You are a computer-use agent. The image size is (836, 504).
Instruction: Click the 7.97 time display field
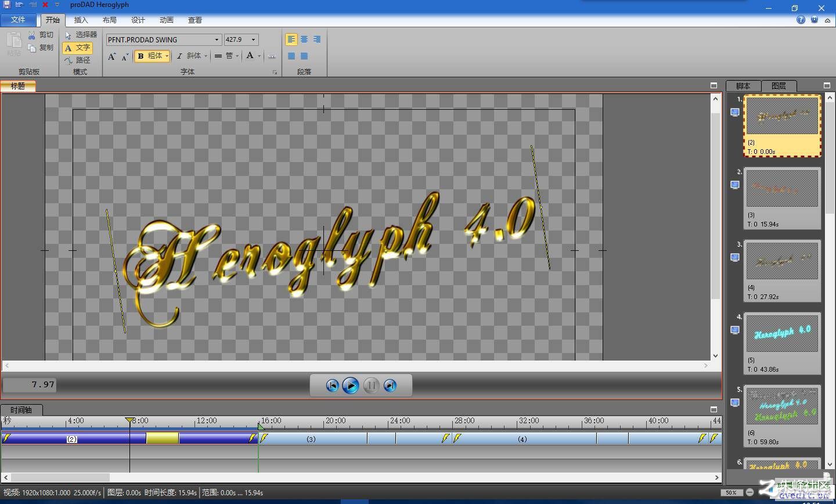tap(30, 384)
